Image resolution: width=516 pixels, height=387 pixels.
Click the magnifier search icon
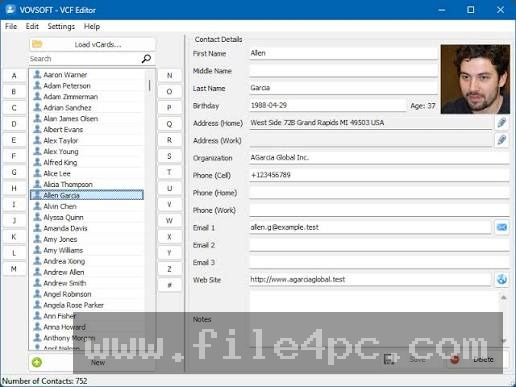146,59
